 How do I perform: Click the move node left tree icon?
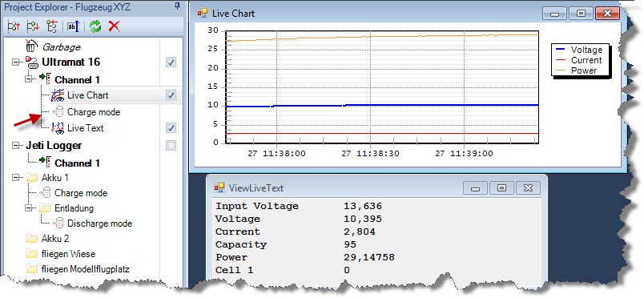[x=51, y=26]
